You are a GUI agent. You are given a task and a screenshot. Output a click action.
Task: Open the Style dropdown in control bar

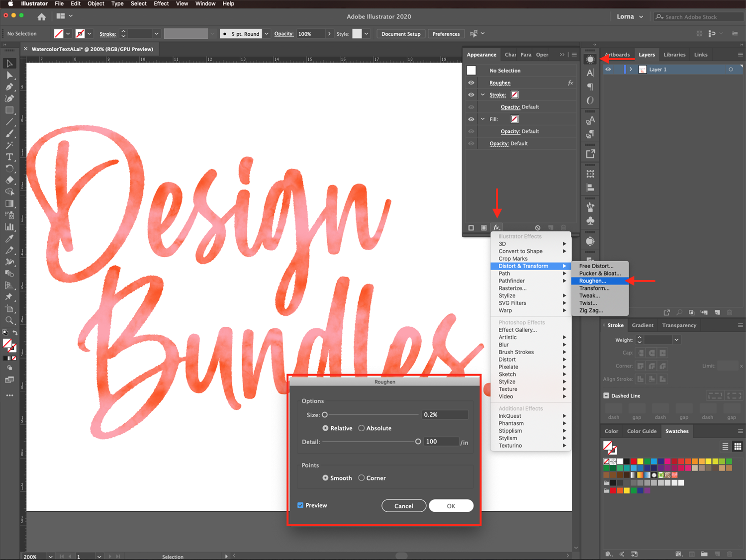click(367, 34)
